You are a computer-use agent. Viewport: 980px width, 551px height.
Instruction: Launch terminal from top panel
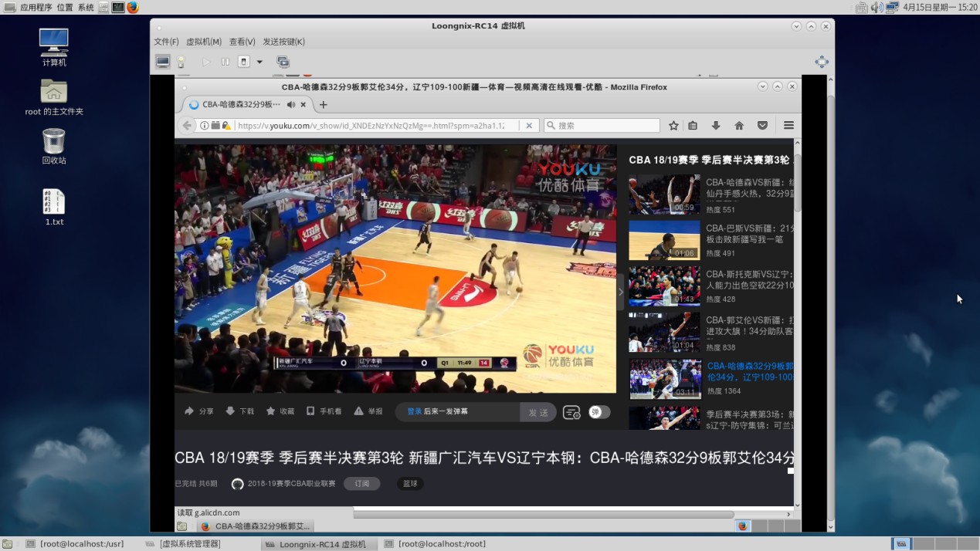(x=117, y=7)
